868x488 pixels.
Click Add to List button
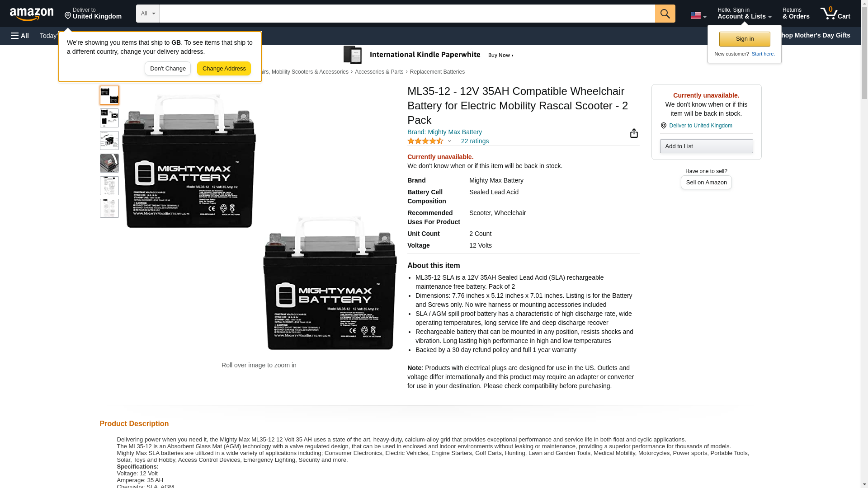[x=706, y=146]
